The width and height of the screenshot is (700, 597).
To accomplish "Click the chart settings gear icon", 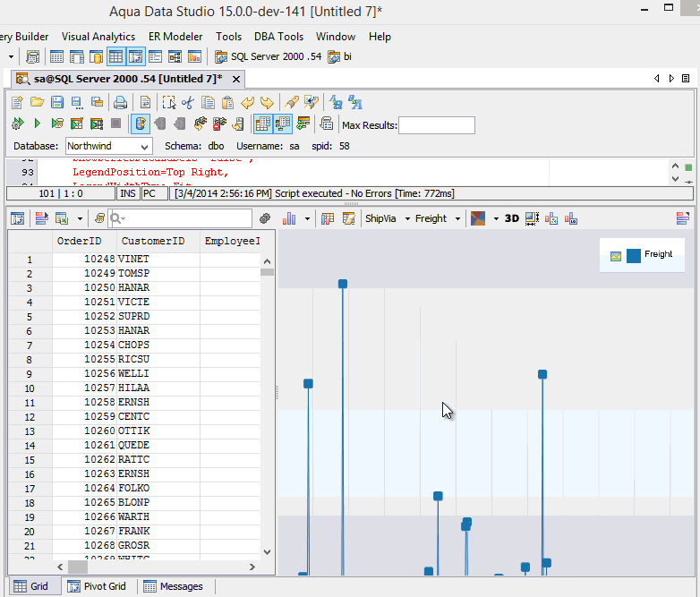I will click(265, 218).
